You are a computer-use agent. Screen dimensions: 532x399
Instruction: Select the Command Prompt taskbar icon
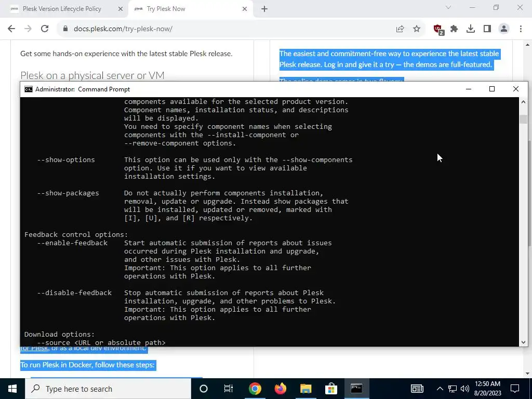pos(356,389)
